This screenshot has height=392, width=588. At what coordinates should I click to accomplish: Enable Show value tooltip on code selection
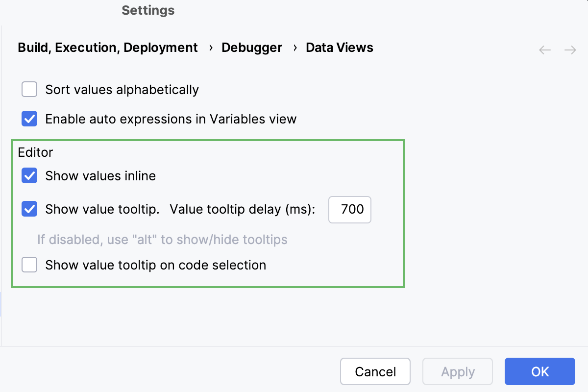[29, 265]
